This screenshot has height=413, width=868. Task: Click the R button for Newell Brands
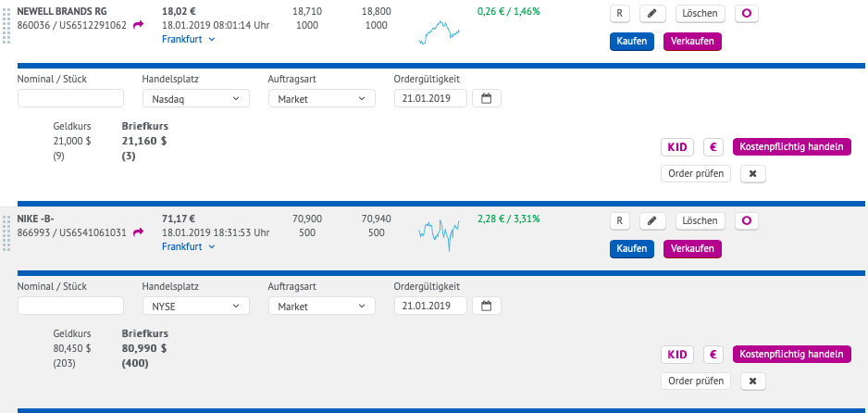pyautogui.click(x=619, y=14)
